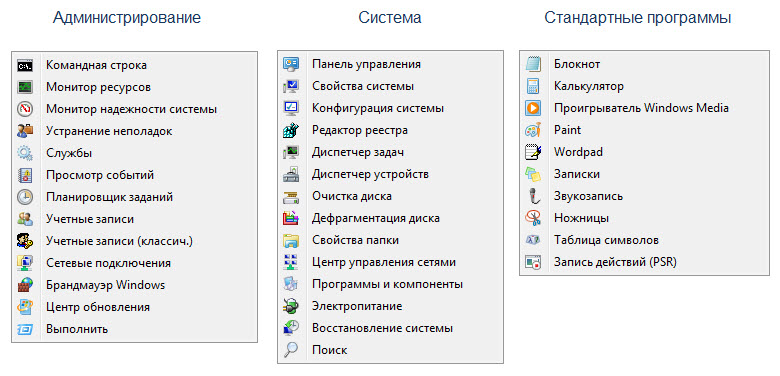The width and height of the screenshot is (780, 376).
Task: Click the Звукозапись microphone icon
Action: 533,196
